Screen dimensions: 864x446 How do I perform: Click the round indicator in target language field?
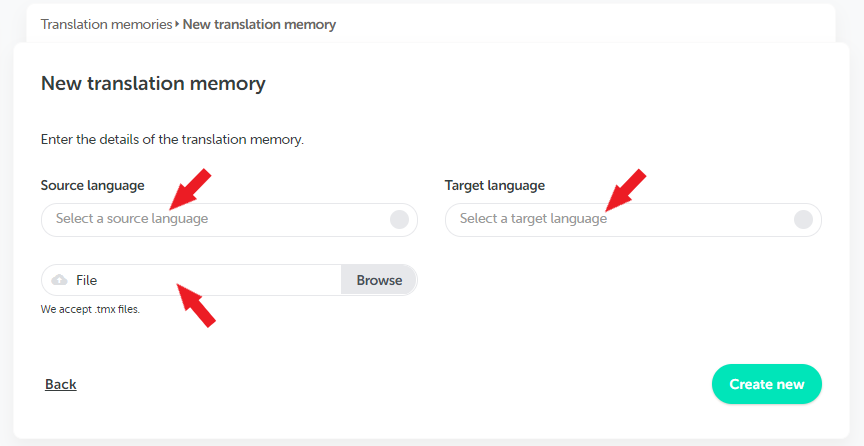pos(803,219)
